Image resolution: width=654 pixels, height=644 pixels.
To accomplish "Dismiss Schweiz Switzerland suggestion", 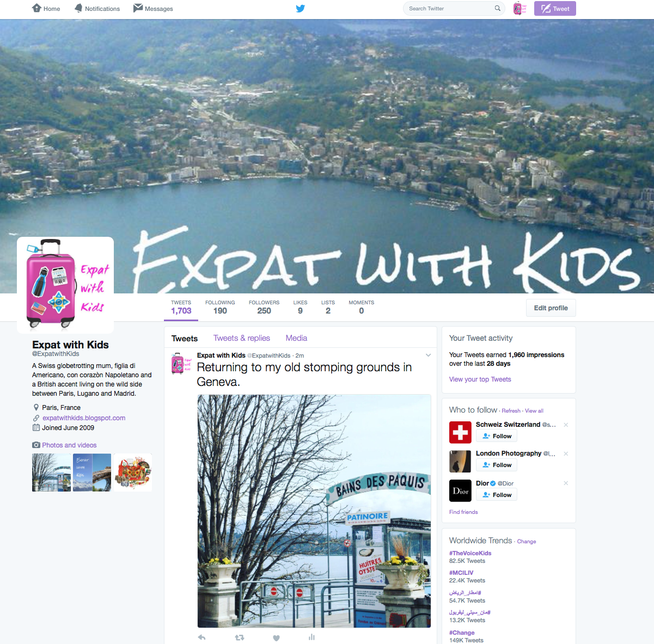I will [566, 425].
